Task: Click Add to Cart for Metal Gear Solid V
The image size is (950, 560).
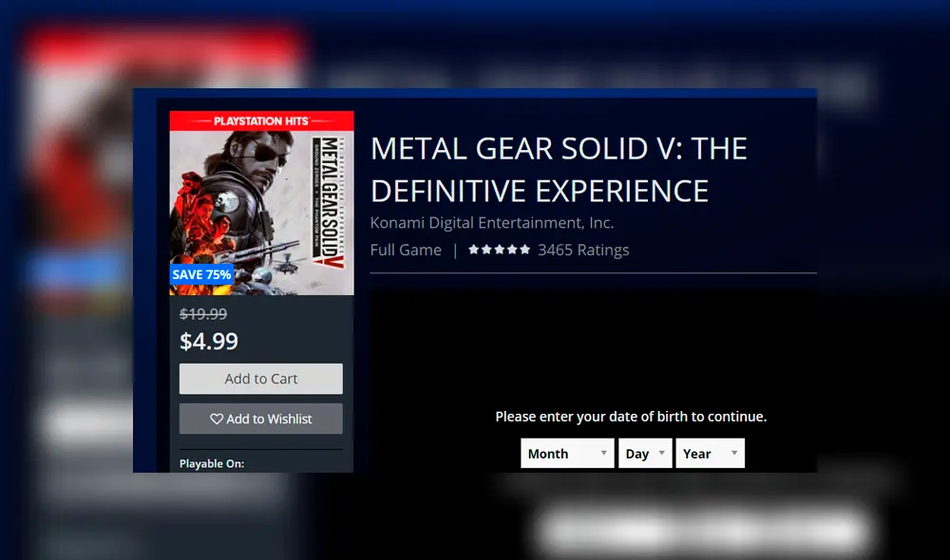Action: (x=260, y=378)
